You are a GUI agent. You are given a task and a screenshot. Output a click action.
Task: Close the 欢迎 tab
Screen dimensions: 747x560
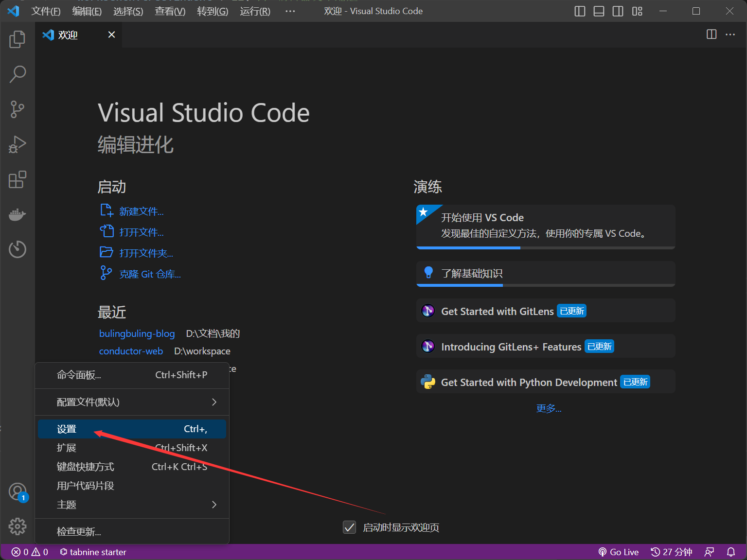coord(111,35)
